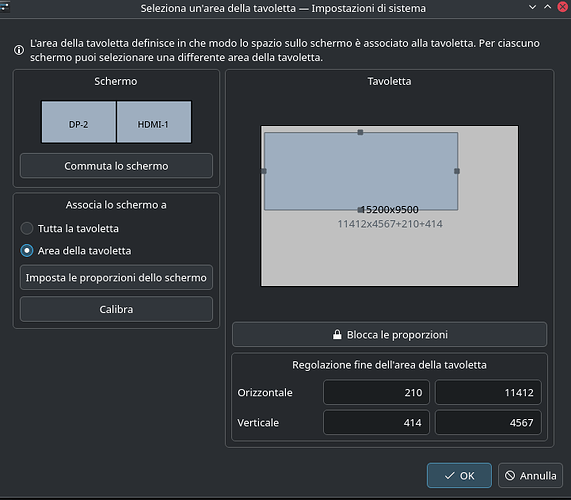571x500 pixels.
Task: Choose the HDMI-1 screen thumbnail
Action: [x=154, y=122]
